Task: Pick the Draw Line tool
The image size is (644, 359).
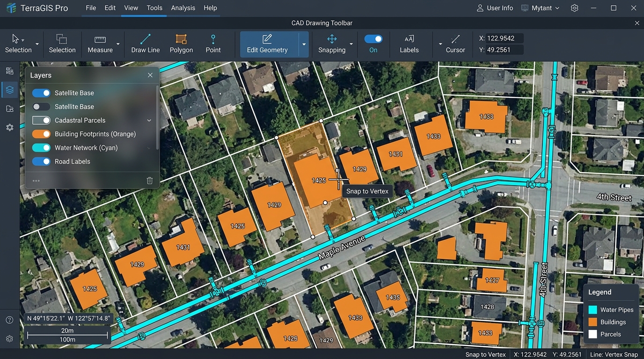Action: [145, 43]
